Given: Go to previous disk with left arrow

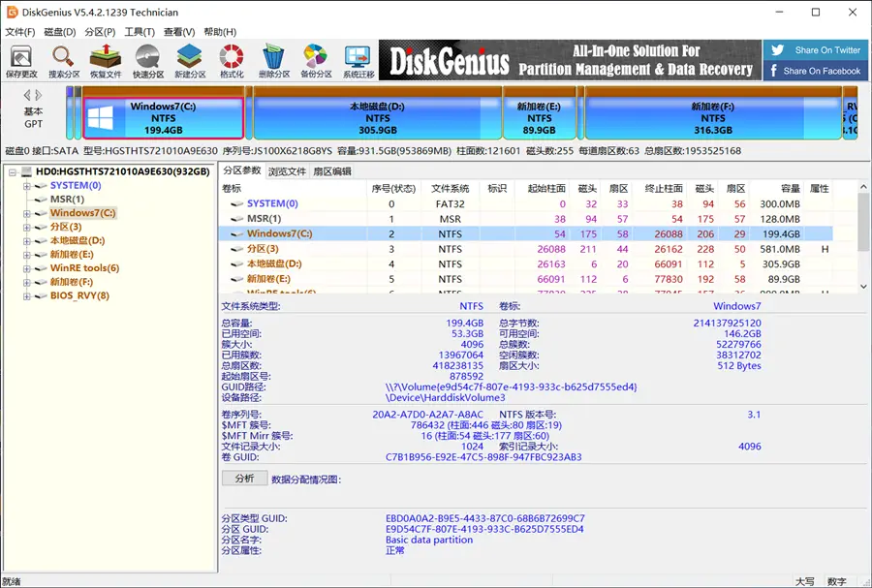Looking at the screenshot, I should (27, 95).
